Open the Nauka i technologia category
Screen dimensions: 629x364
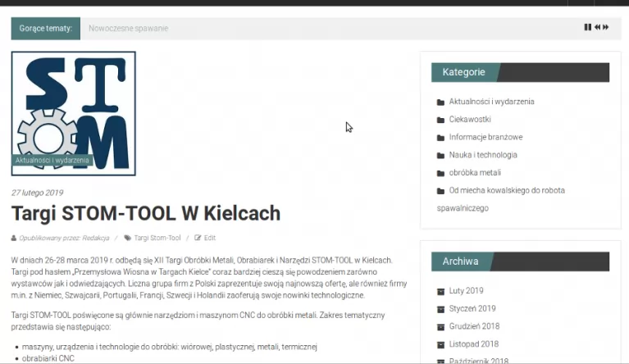click(x=483, y=155)
